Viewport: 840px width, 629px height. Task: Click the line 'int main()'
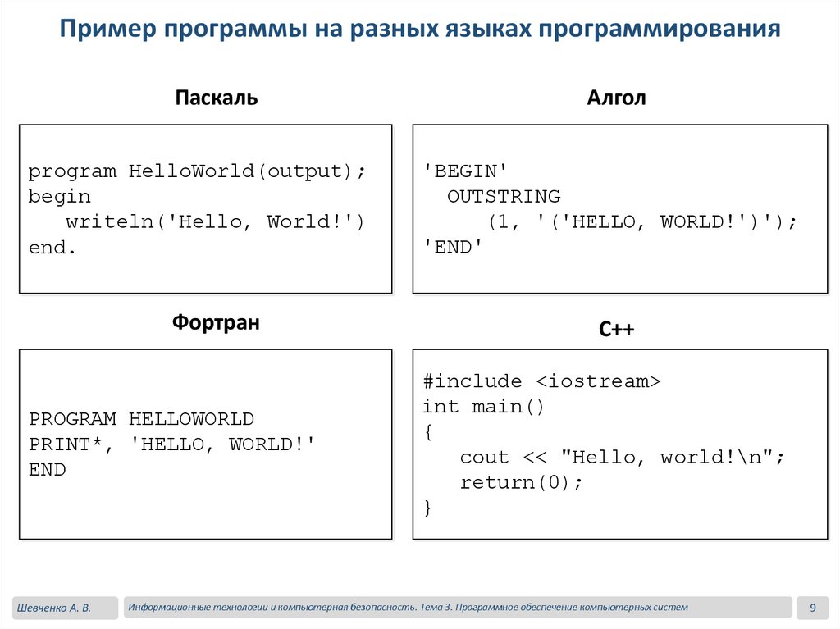(483, 407)
